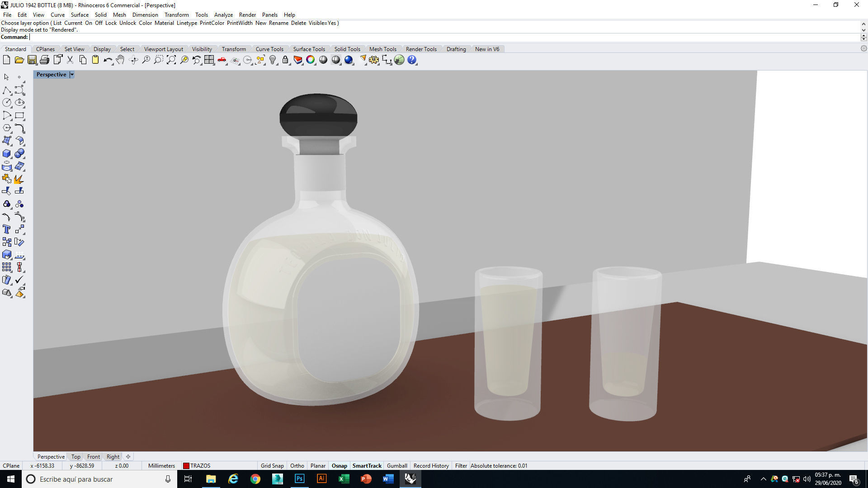868x488 pixels.
Task: Switch to the Render Tools toolbar tab
Action: coord(421,49)
